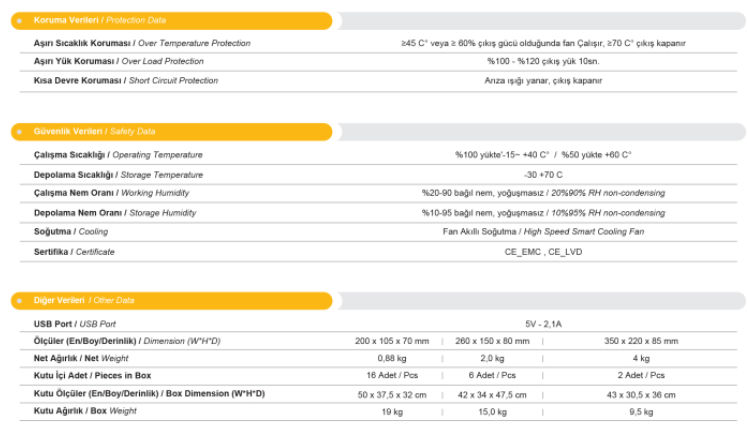This screenshot has height=439, width=748.
Task: Click the bullet icon beside Diğer Verileri
Action: coord(19,300)
